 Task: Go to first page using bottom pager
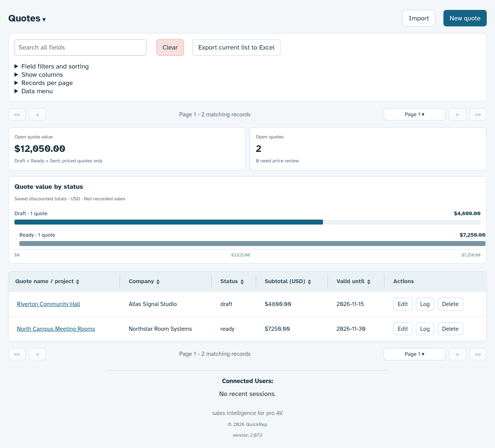(x=17, y=354)
